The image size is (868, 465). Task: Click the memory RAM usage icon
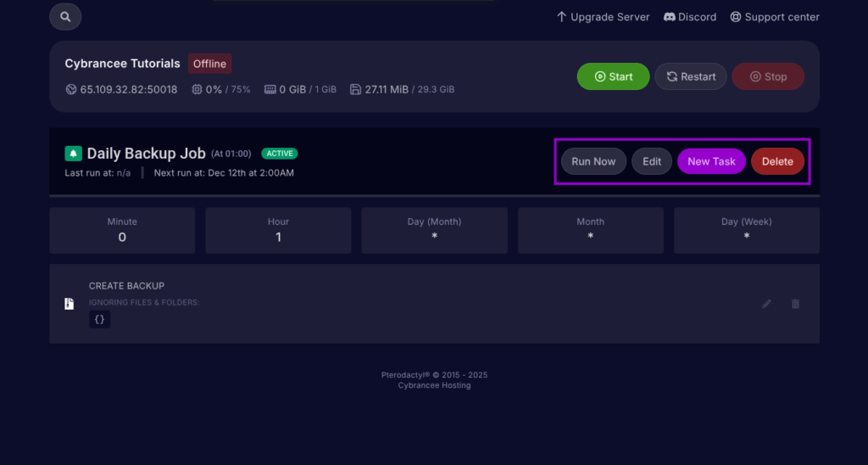click(270, 89)
